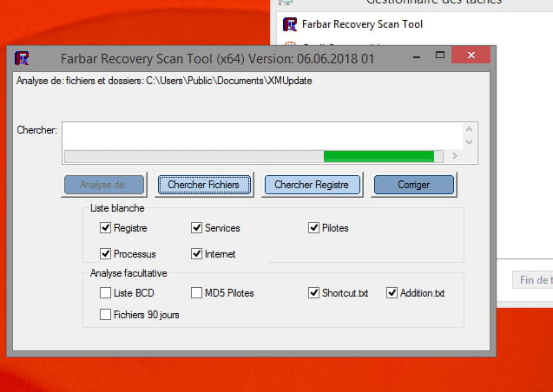Enable the Liste BCD option
Screen dimensions: 553x392
pyautogui.click(x=105, y=292)
